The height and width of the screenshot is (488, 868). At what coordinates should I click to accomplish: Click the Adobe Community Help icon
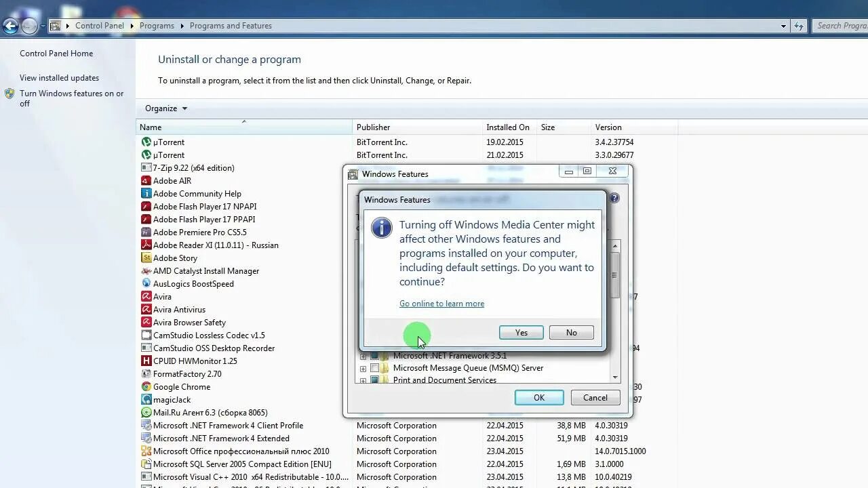click(146, 194)
